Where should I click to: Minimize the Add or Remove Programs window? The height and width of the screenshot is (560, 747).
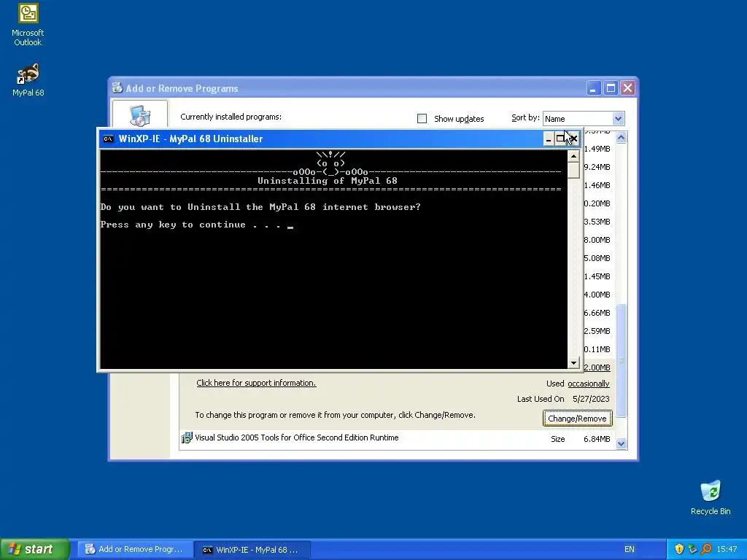[594, 88]
